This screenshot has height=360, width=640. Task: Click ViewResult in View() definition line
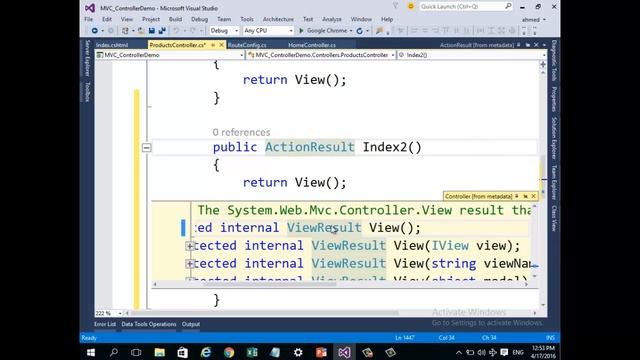(x=324, y=228)
